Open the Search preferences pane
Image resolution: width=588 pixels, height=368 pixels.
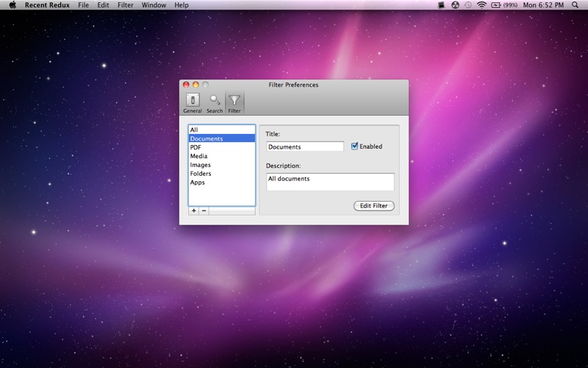[x=215, y=103]
